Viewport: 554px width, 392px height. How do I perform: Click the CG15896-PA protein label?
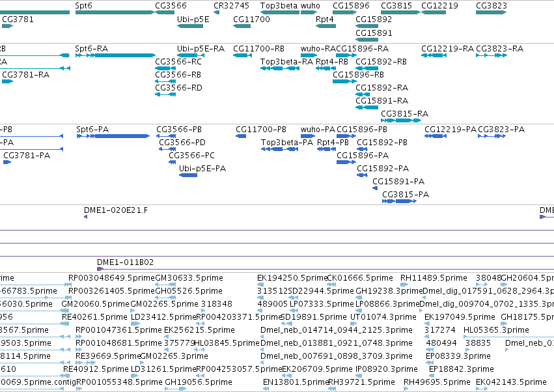[x=363, y=156]
